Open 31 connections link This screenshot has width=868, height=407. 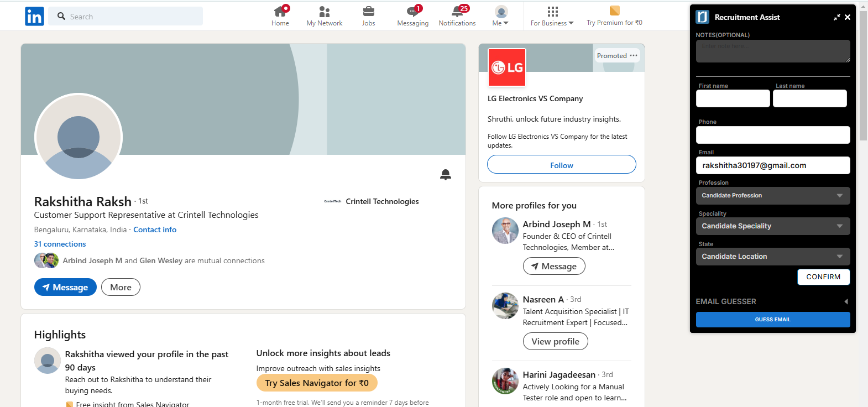pyautogui.click(x=60, y=244)
